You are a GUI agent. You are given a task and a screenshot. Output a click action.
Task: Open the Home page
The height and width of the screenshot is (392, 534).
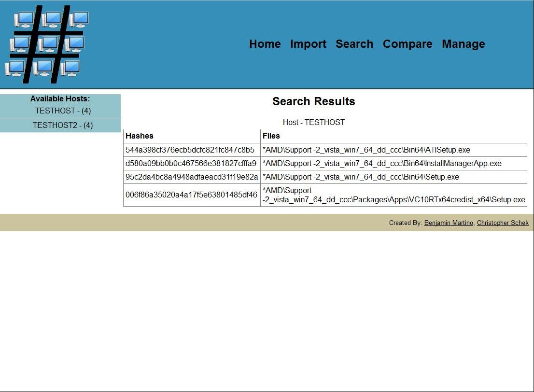coord(265,44)
